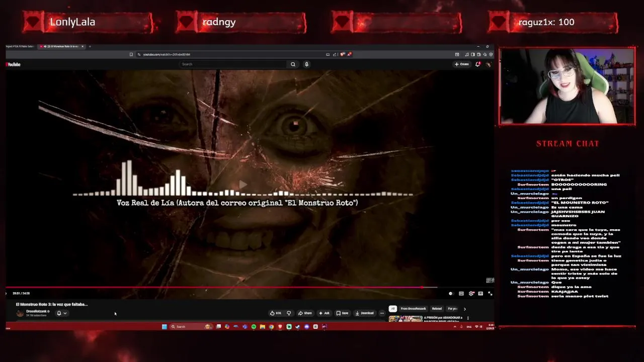Click the Brave Shields lion icon
Image resolution: width=644 pixels, height=362 pixels.
click(343, 54)
